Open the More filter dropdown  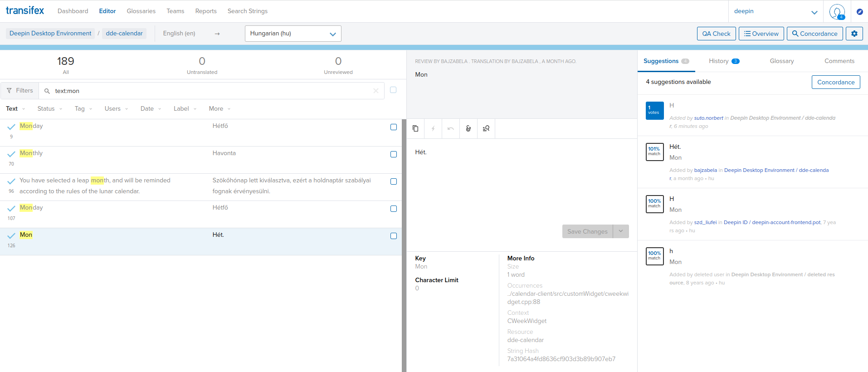pos(219,109)
